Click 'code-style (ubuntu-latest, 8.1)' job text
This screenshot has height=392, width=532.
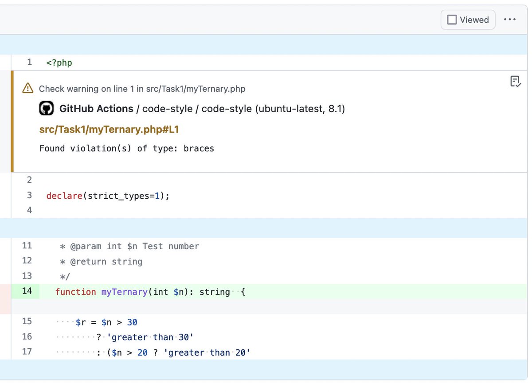[x=273, y=109]
